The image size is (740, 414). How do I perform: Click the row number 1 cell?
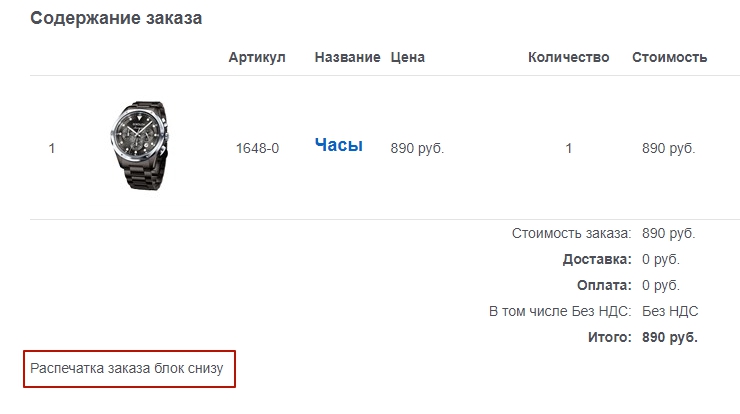coord(52,149)
